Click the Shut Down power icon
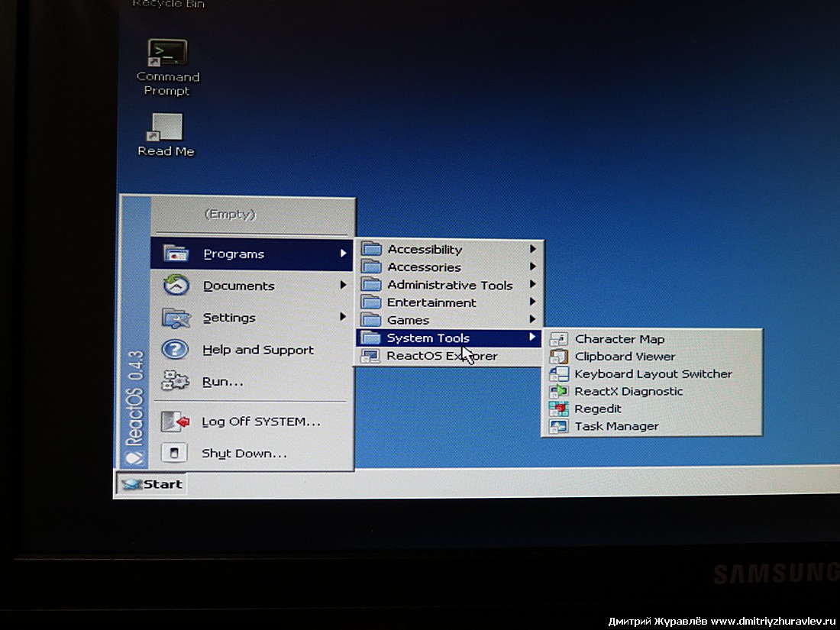The image size is (840, 630). 174,453
